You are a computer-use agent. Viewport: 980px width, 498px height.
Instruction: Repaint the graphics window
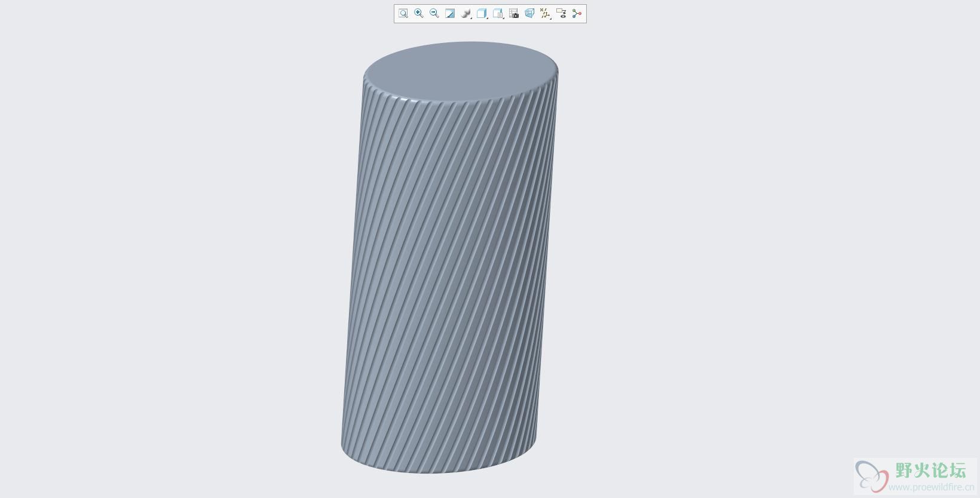click(x=450, y=13)
